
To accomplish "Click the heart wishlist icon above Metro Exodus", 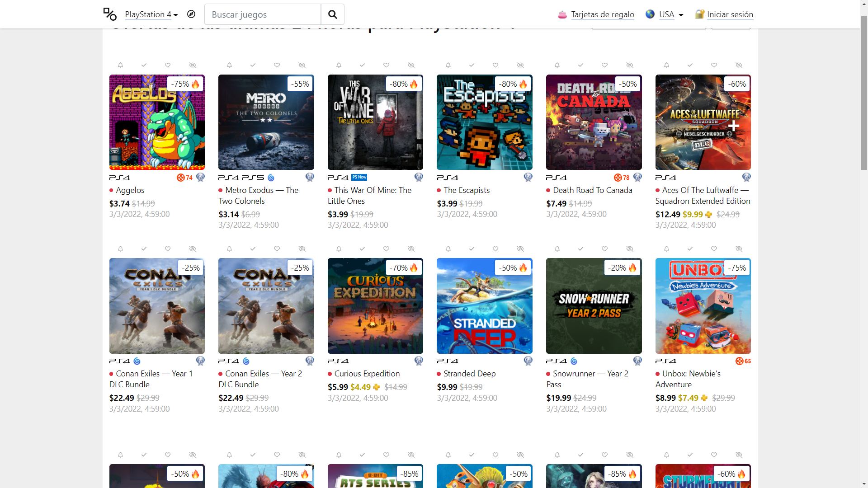I will (277, 65).
